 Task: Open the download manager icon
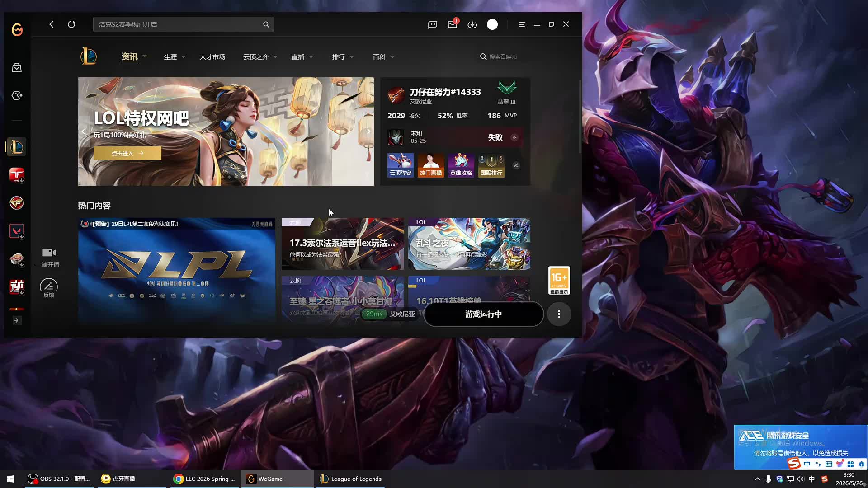pos(472,24)
